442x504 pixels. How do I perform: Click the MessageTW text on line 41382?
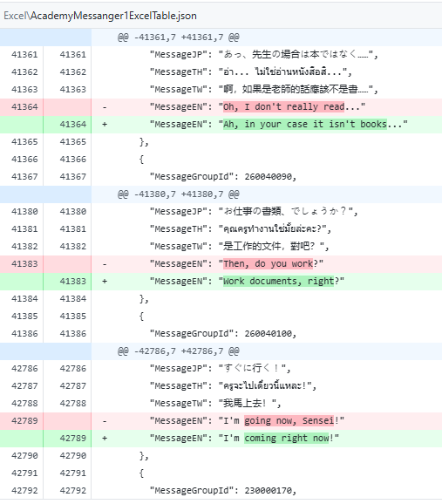pyautogui.click(x=239, y=246)
